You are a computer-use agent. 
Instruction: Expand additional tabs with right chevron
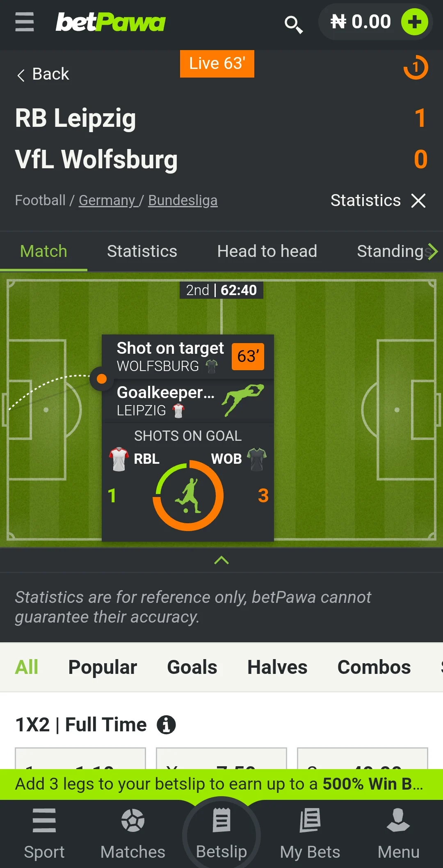[432, 252]
